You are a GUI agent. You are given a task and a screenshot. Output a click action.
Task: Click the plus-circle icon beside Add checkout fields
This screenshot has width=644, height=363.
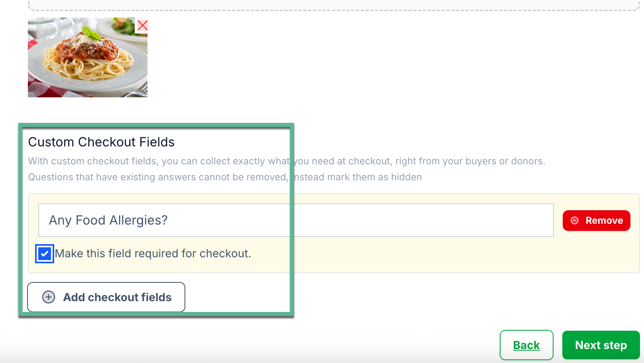click(x=49, y=297)
